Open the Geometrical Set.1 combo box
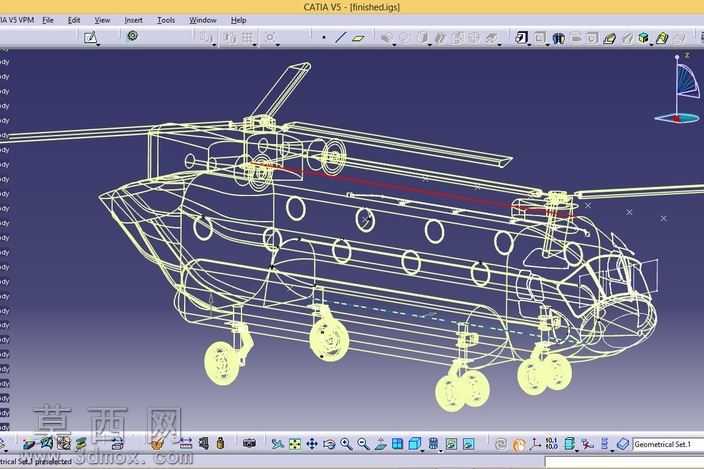 668,444
